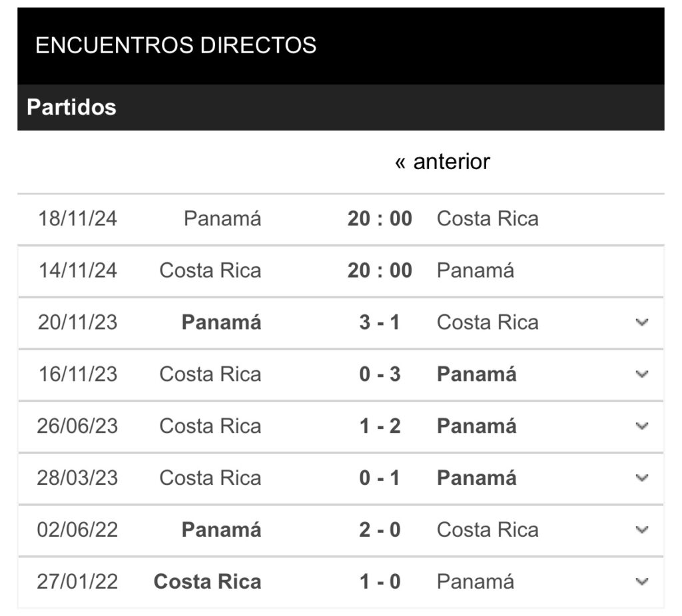Expand the 27/01/22 match details arrow
The width and height of the screenshot is (682, 616).
coord(642,582)
